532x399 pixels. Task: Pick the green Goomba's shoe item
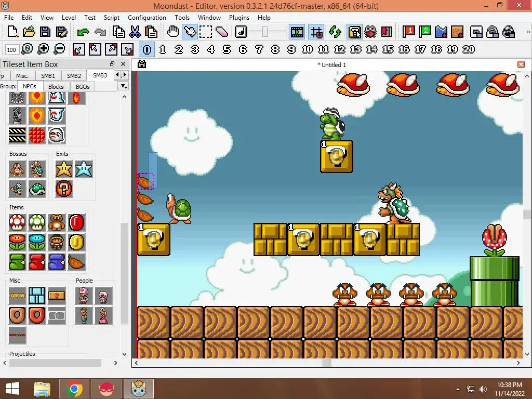17,262
